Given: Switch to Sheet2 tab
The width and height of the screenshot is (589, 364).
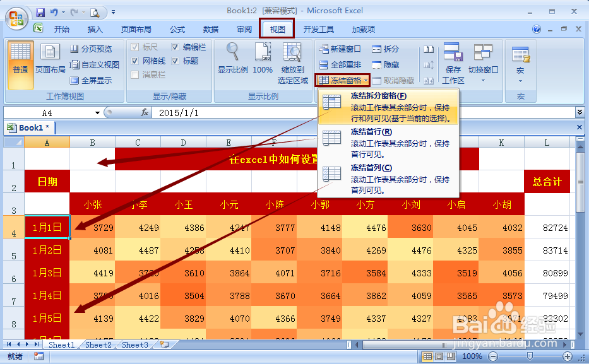Looking at the screenshot, I should (x=98, y=345).
